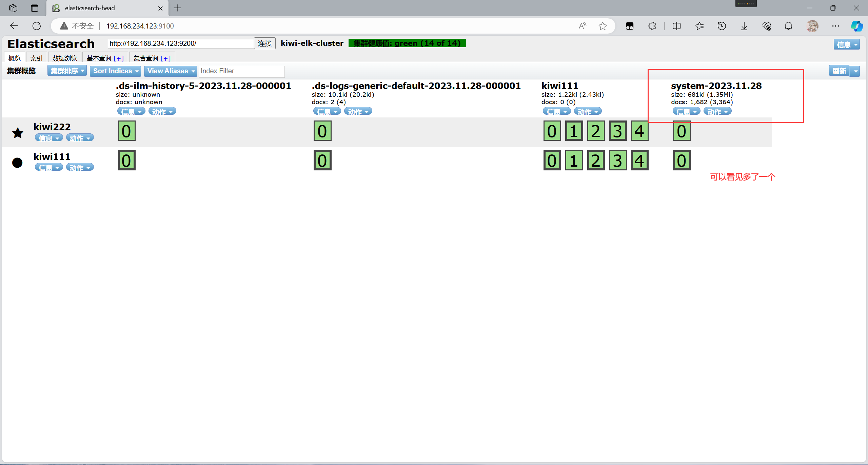Click the 连接 connect button
Viewport: 868px width, 465px height.
[x=264, y=43]
